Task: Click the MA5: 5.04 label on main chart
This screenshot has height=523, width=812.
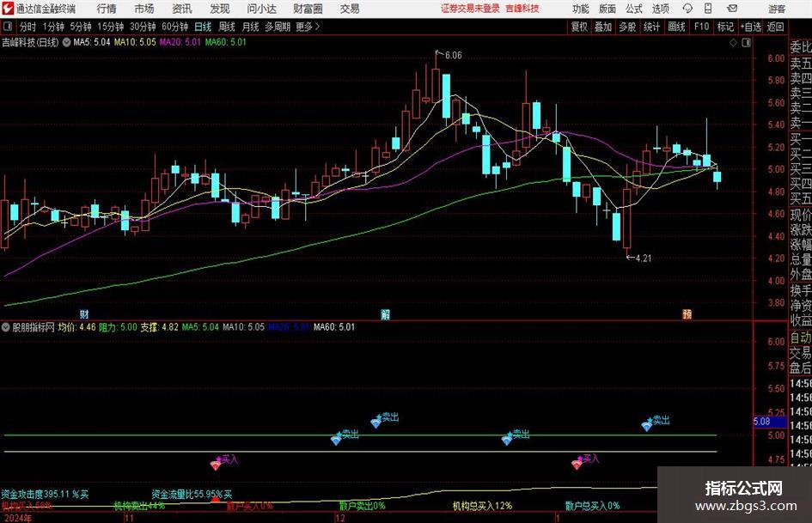Action: (x=92, y=42)
